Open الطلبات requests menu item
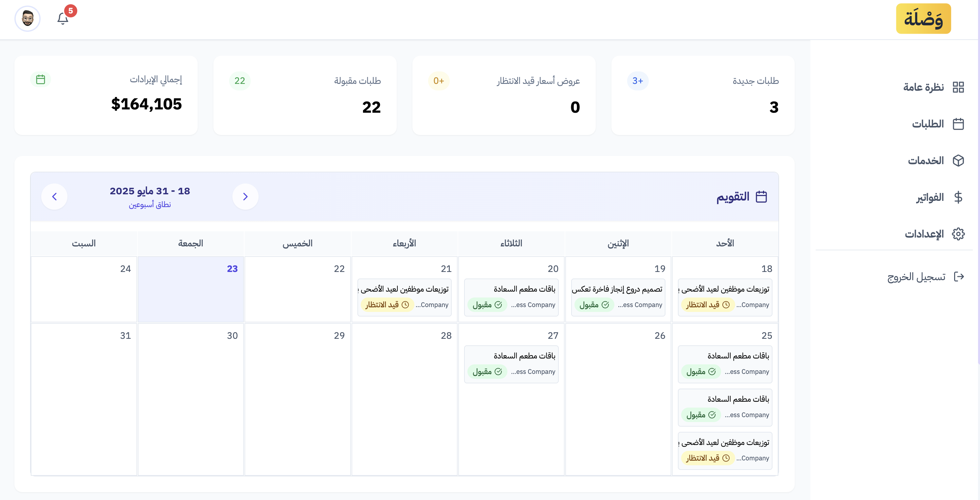This screenshot has width=980, height=500. (928, 124)
